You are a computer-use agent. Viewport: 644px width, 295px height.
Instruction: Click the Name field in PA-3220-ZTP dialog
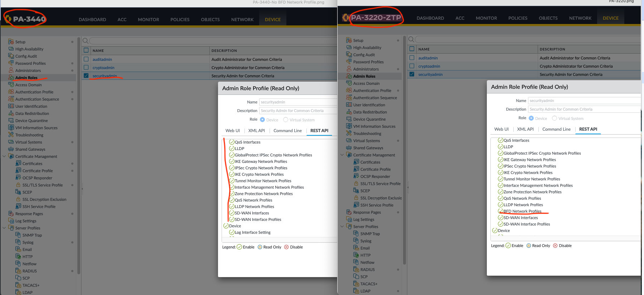click(x=584, y=101)
